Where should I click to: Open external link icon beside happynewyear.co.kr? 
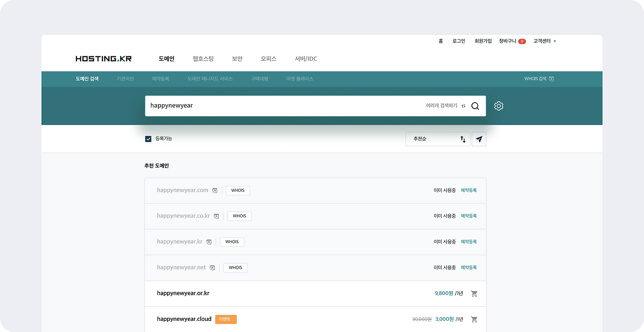(x=216, y=216)
